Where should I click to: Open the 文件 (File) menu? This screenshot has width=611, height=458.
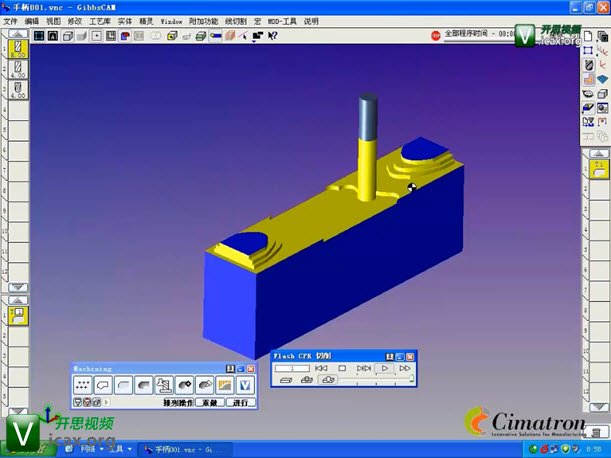[x=11, y=21]
